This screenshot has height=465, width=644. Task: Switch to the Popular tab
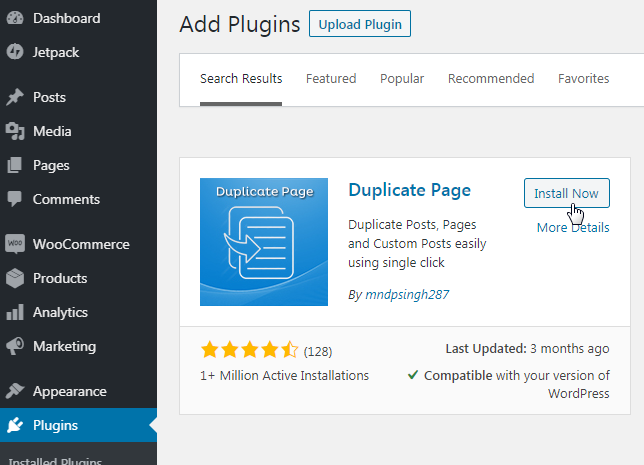point(402,79)
